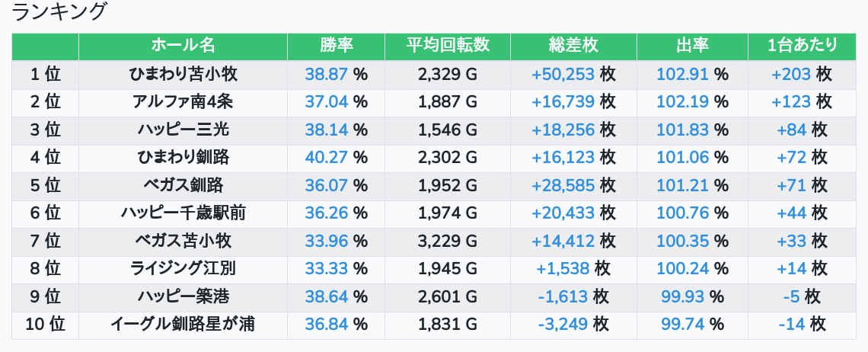868x352 pixels.
Task: Open the アルファ南4条 hall entry
Action: pos(183,102)
